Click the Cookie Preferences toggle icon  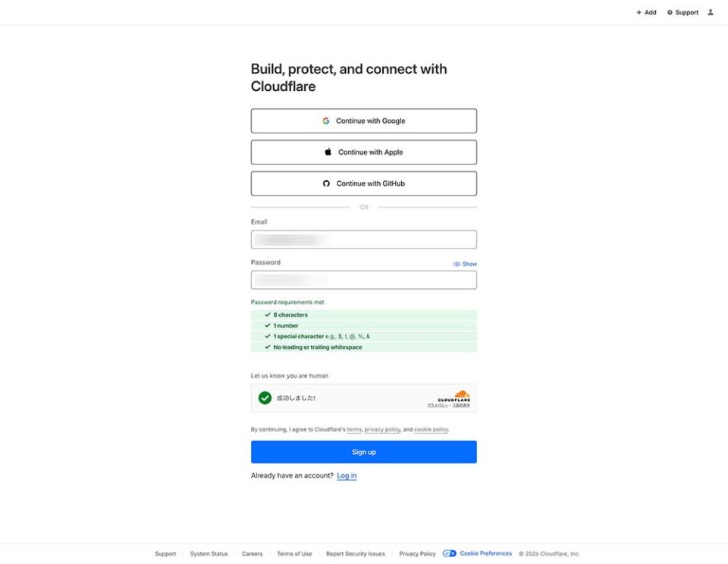[x=450, y=553]
